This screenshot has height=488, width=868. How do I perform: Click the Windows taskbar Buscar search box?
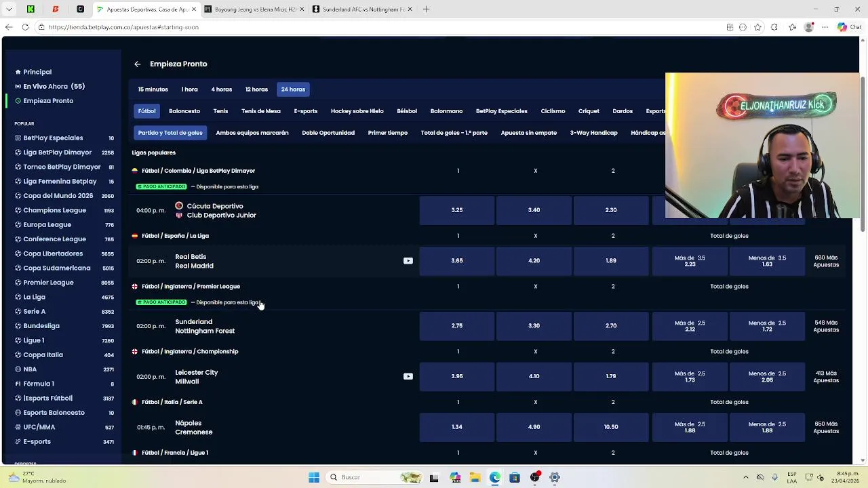point(373,477)
